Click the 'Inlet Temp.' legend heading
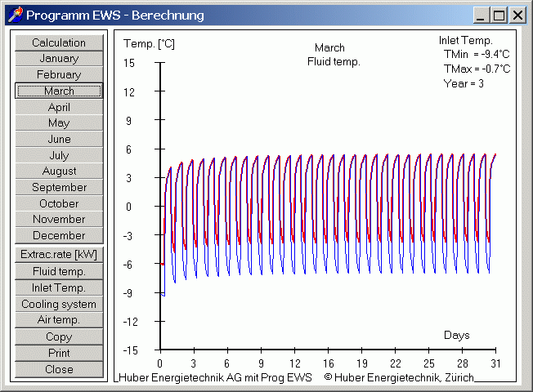Image resolution: width=533 pixels, height=392 pixels. [465, 40]
